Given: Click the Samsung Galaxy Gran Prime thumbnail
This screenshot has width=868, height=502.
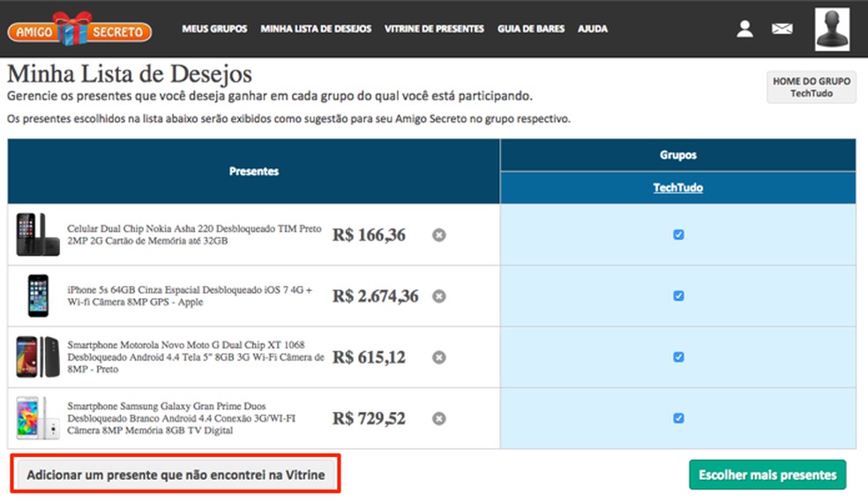Looking at the screenshot, I should coord(38,418).
